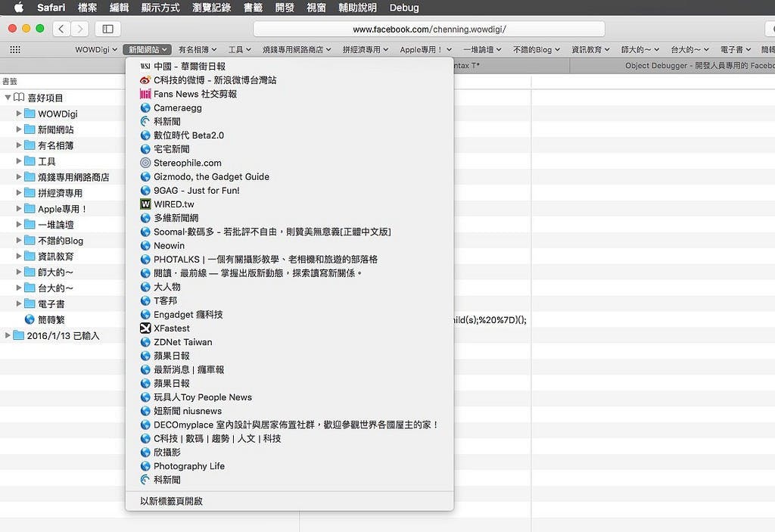The width and height of the screenshot is (775, 532).
Task: Click the XFastest bookmark icon
Action: pyautogui.click(x=146, y=328)
